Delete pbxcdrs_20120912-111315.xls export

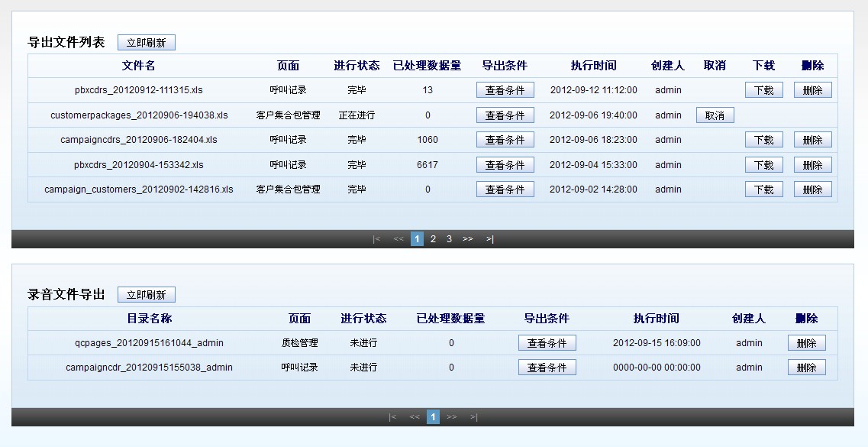pyautogui.click(x=812, y=90)
